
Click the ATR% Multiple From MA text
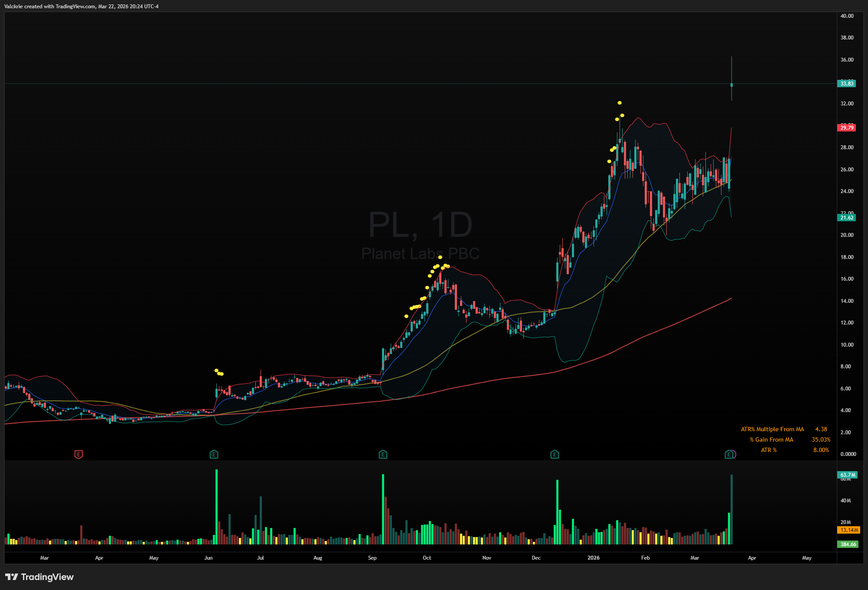click(772, 429)
